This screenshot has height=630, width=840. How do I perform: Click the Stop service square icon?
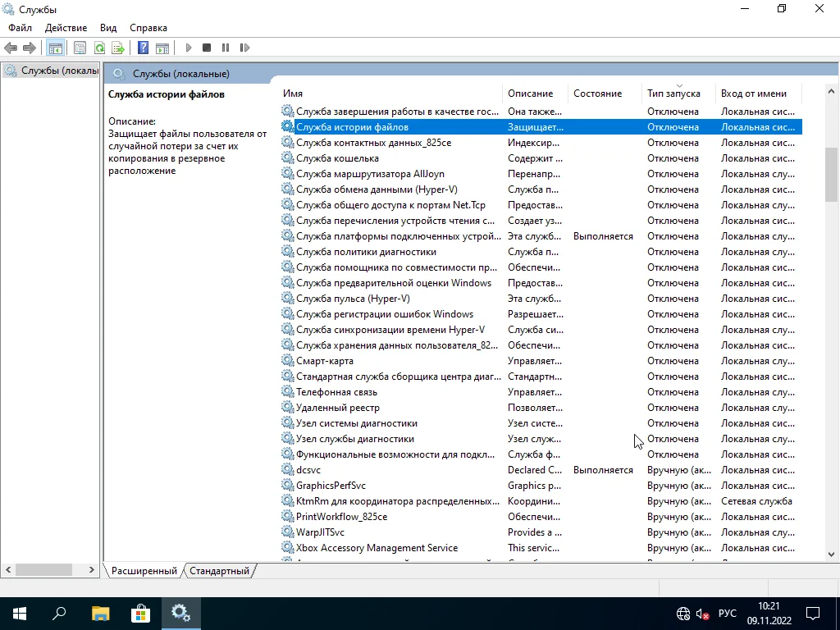tap(207, 48)
